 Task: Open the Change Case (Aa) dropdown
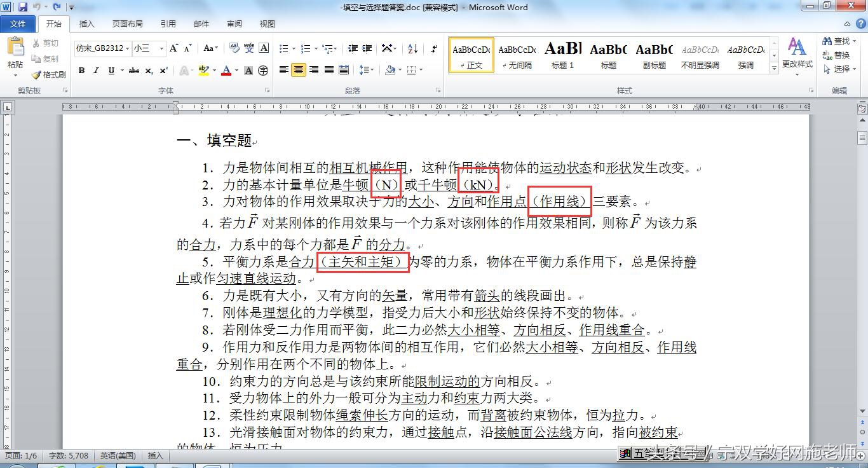(210, 48)
